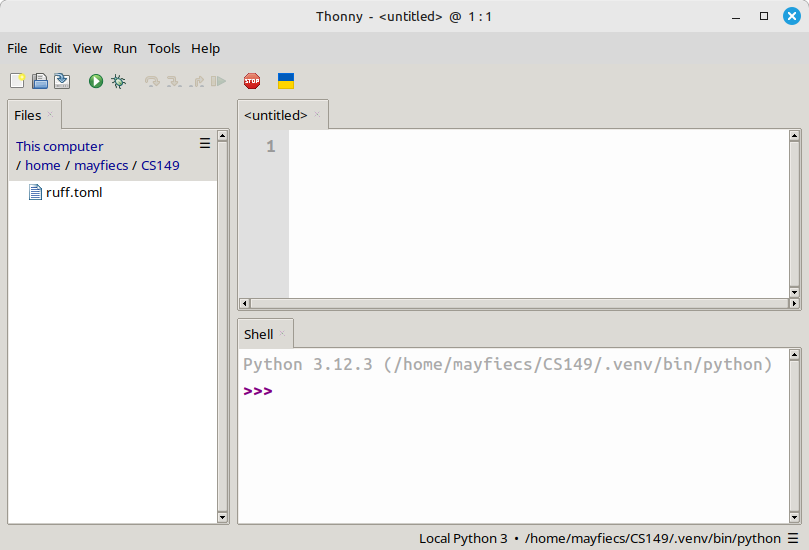
Task: Select the Shell tab
Action: point(258,334)
